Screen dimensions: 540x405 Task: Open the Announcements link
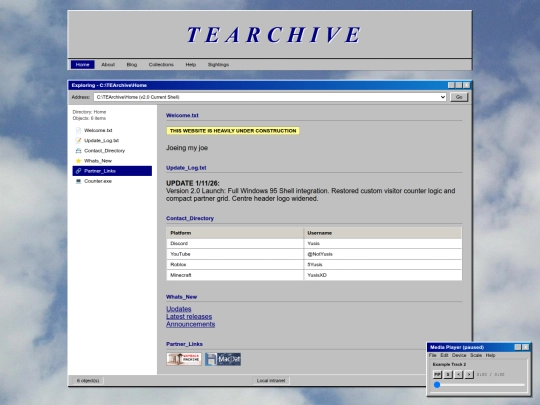tap(190, 324)
